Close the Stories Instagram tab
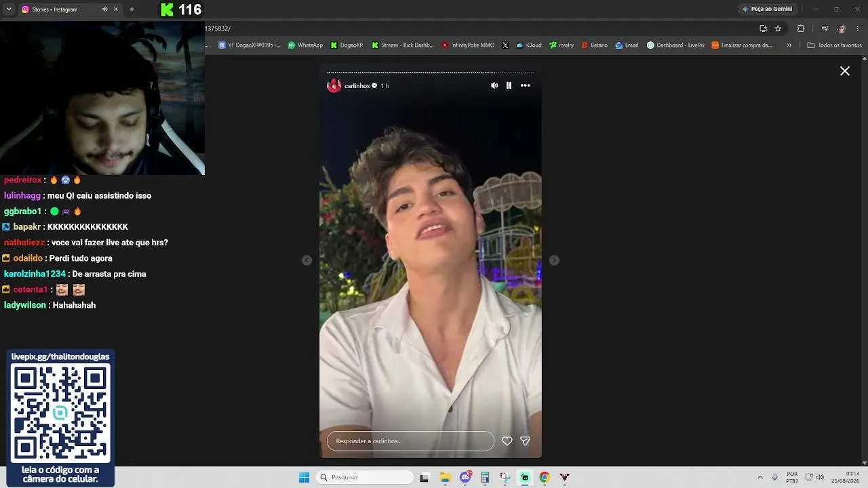Image resolution: width=868 pixels, height=488 pixels. (115, 9)
